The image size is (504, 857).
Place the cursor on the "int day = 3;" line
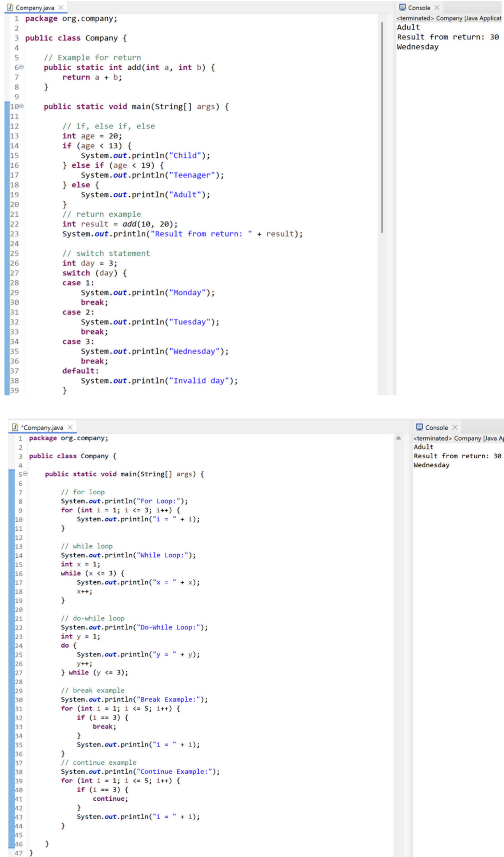(x=89, y=263)
